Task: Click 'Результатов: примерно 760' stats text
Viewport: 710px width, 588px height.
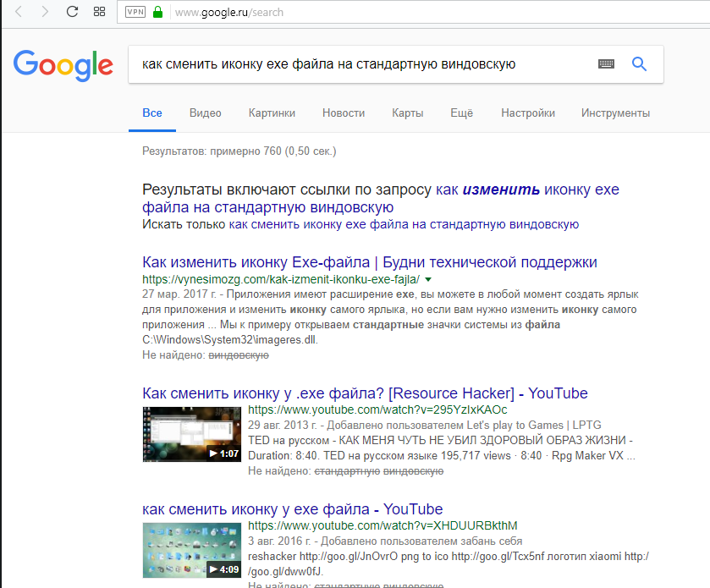Action: pos(239,151)
